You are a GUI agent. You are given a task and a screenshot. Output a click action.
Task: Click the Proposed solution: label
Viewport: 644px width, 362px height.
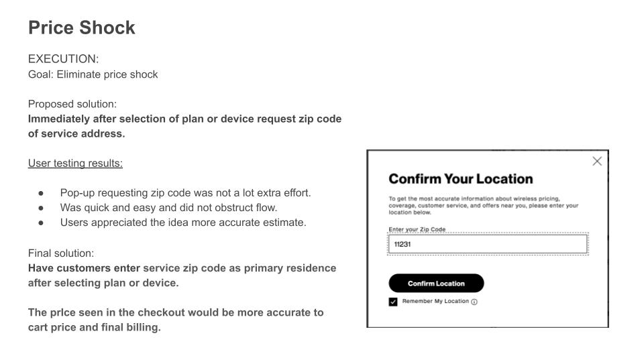click(x=72, y=104)
